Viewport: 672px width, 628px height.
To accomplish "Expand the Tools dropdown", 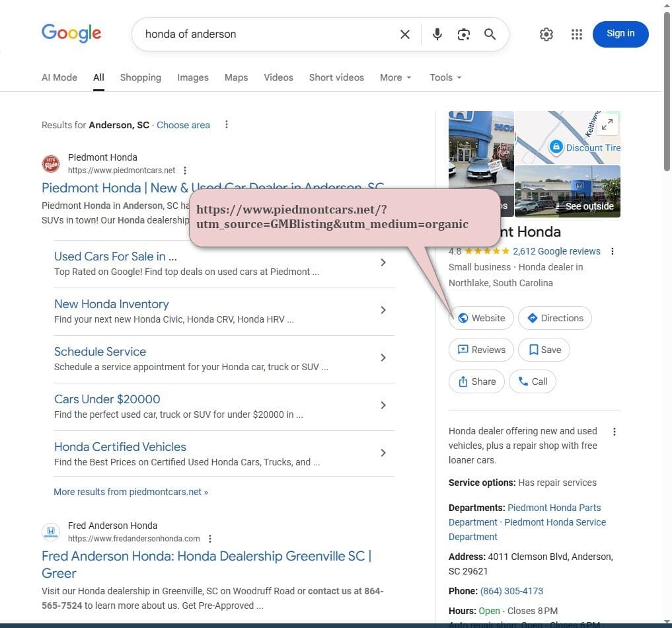I will tap(445, 77).
